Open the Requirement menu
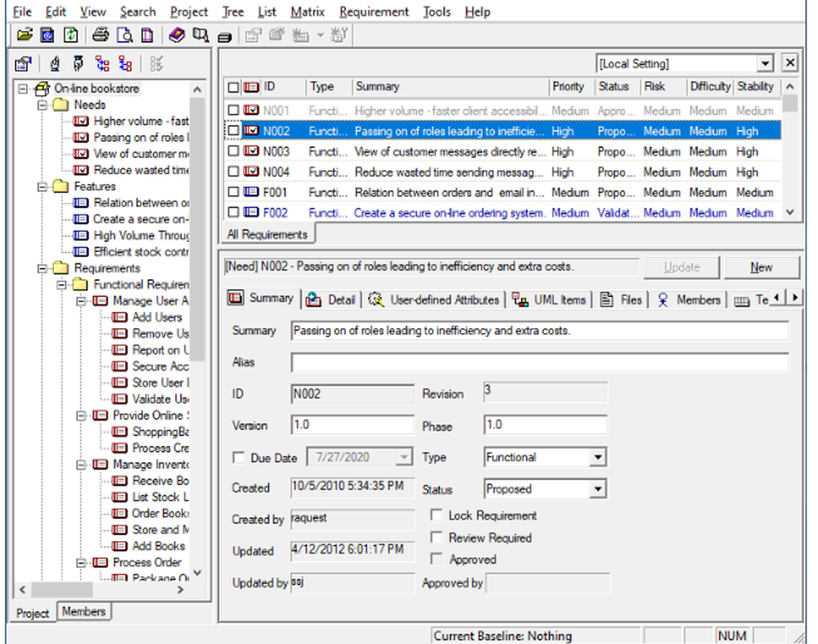818x644 pixels. click(x=374, y=11)
